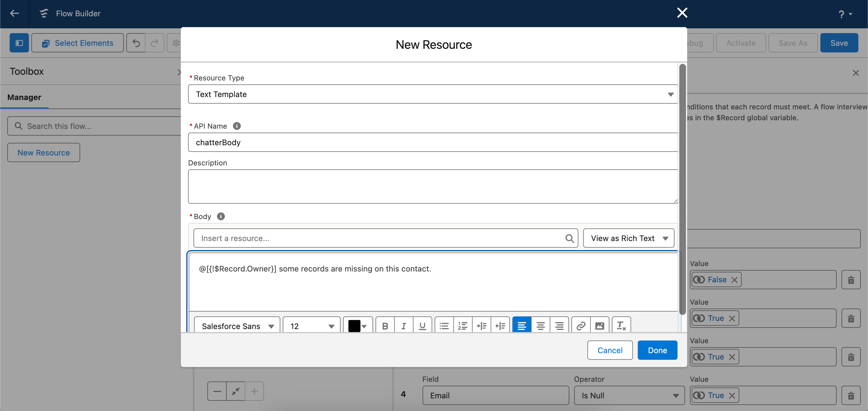The width and height of the screenshot is (868, 411).
Task: Open the black text color picker
Action: (x=357, y=326)
